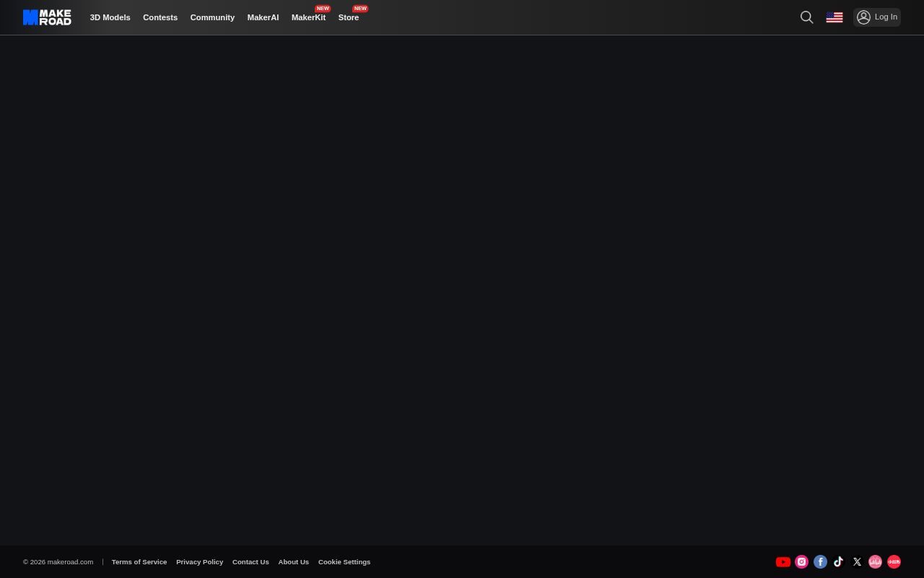Open the search magnifier icon

pyautogui.click(x=807, y=17)
